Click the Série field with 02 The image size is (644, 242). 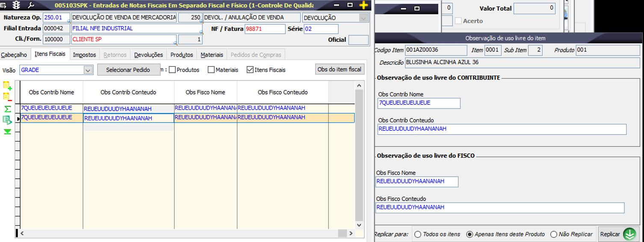pos(321,29)
